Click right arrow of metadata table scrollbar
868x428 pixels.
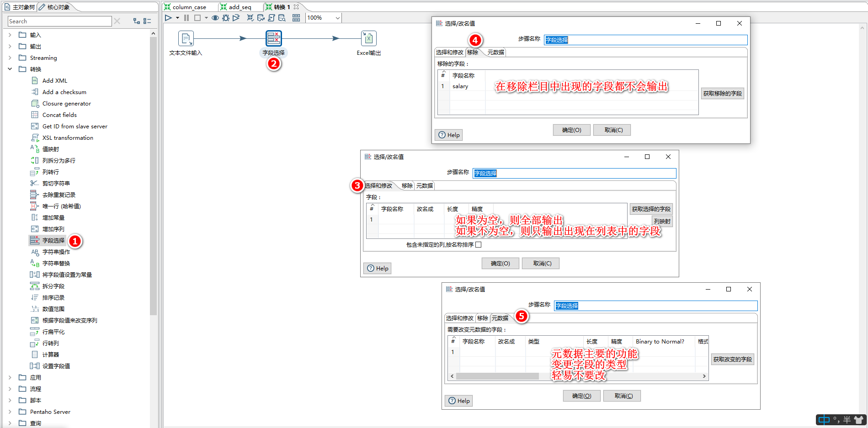click(x=704, y=376)
